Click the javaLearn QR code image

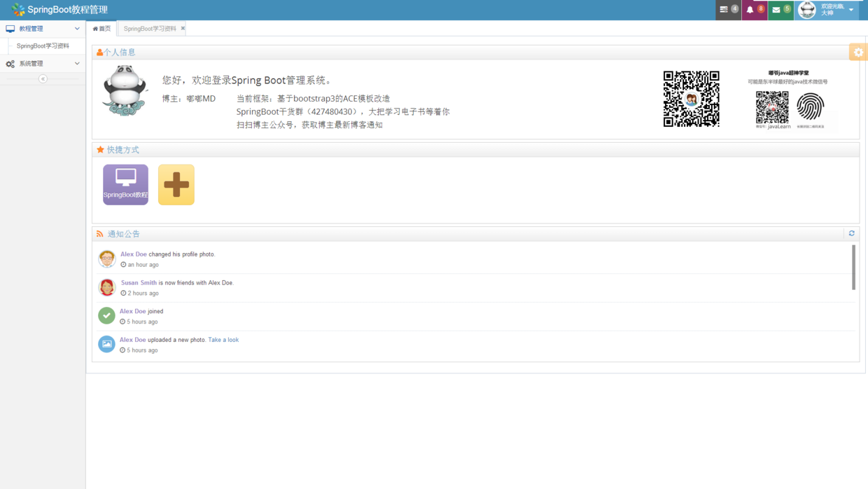(x=772, y=108)
